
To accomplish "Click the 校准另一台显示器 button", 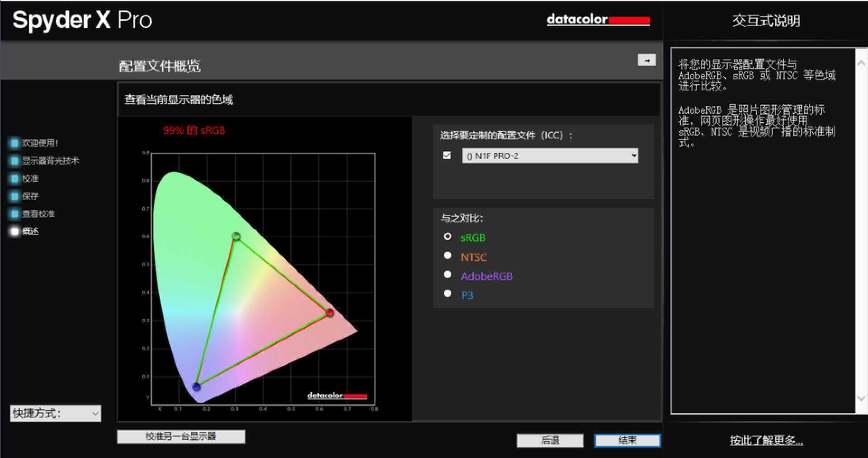I will coord(181,436).
